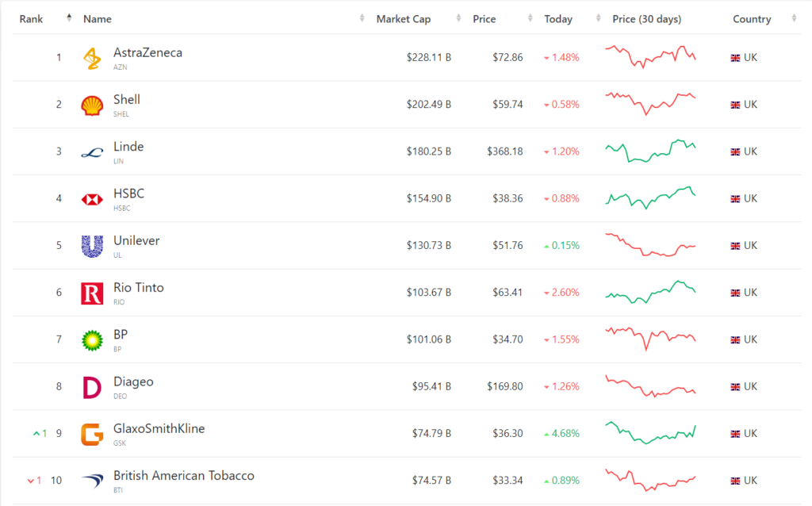The width and height of the screenshot is (812, 506).
Task: Click the Country column header
Action: pyautogui.click(x=752, y=19)
